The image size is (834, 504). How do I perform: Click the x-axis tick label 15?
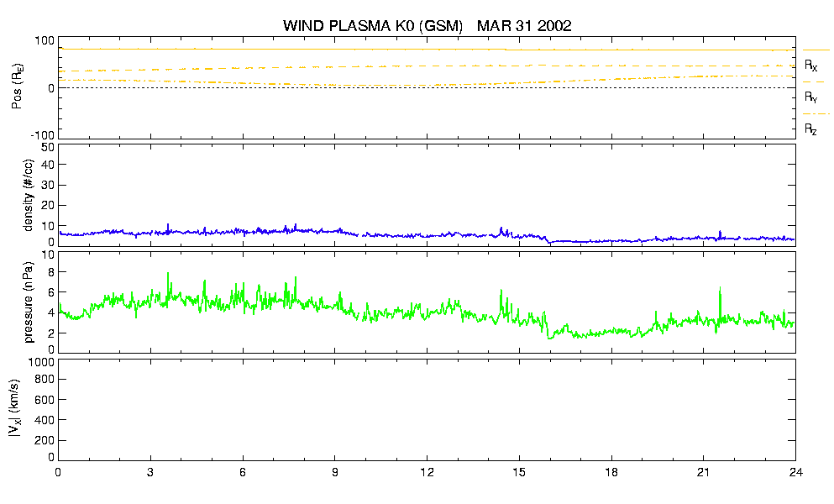point(519,472)
